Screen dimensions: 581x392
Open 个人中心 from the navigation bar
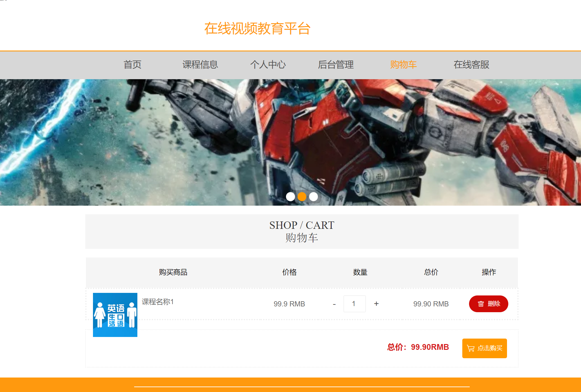[268, 65]
